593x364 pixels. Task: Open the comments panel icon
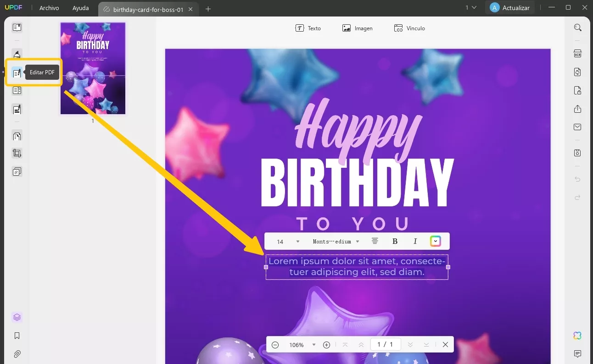578,354
